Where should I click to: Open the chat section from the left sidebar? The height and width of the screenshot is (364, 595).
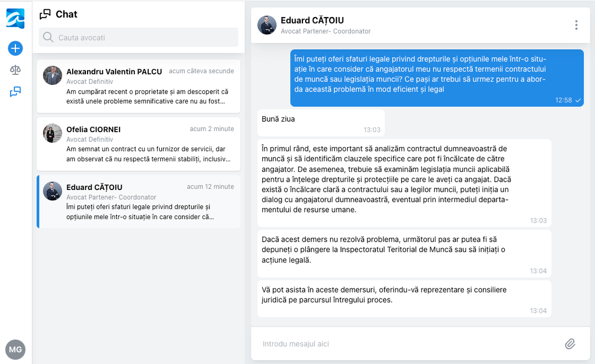pos(15,91)
